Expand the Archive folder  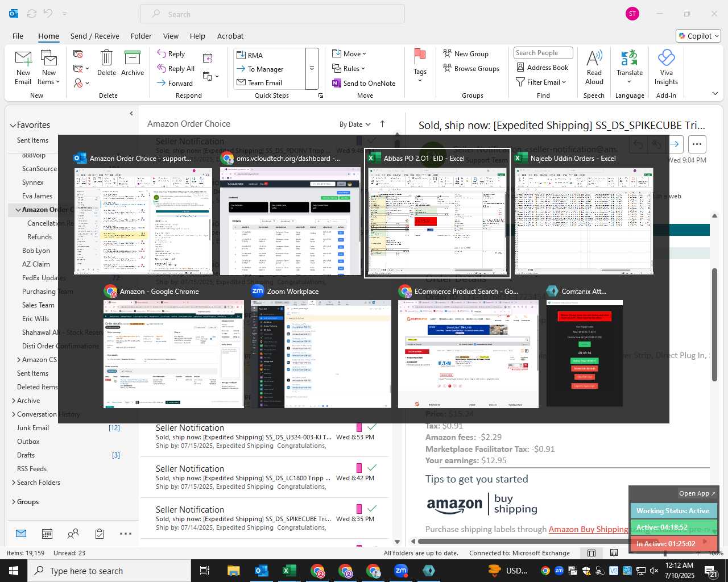[x=13, y=401]
